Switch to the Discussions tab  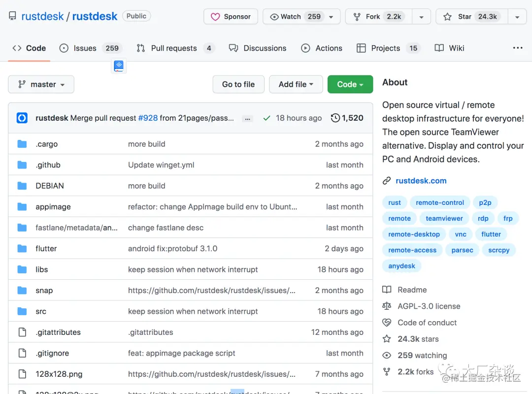coord(258,48)
